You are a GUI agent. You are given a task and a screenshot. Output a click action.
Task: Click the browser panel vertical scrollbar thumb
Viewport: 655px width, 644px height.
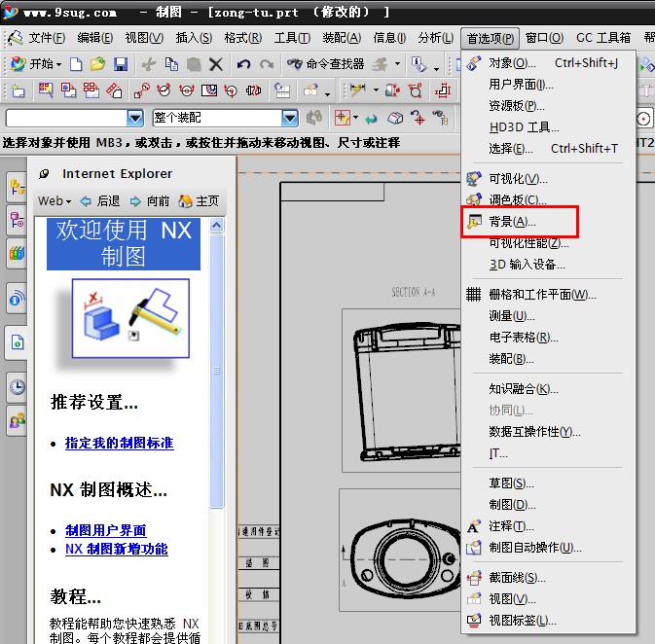pyautogui.click(x=216, y=371)
